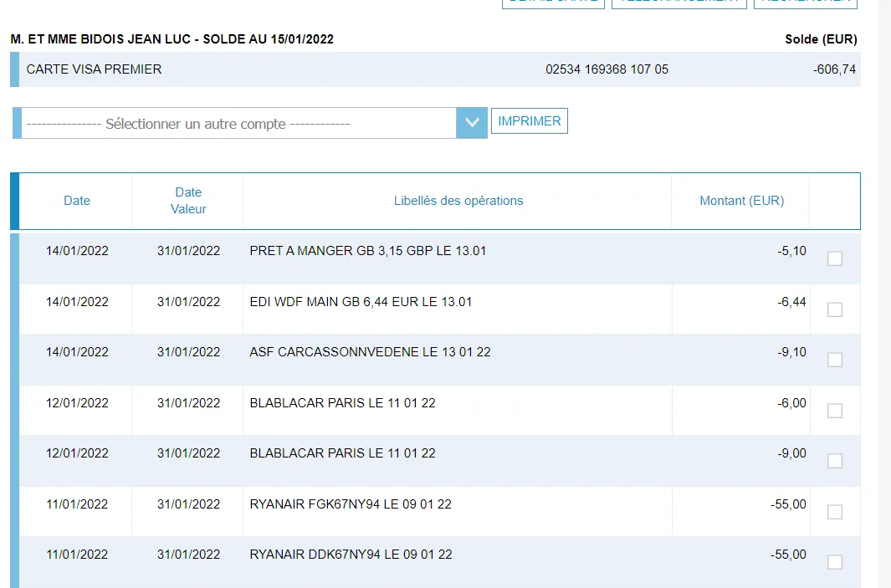891x588 pixels.
Task: Click value date 31/01/2022 in ASF CARCASSONNVEDENE row
Action: pyautogui.click(x=188, y=352)
